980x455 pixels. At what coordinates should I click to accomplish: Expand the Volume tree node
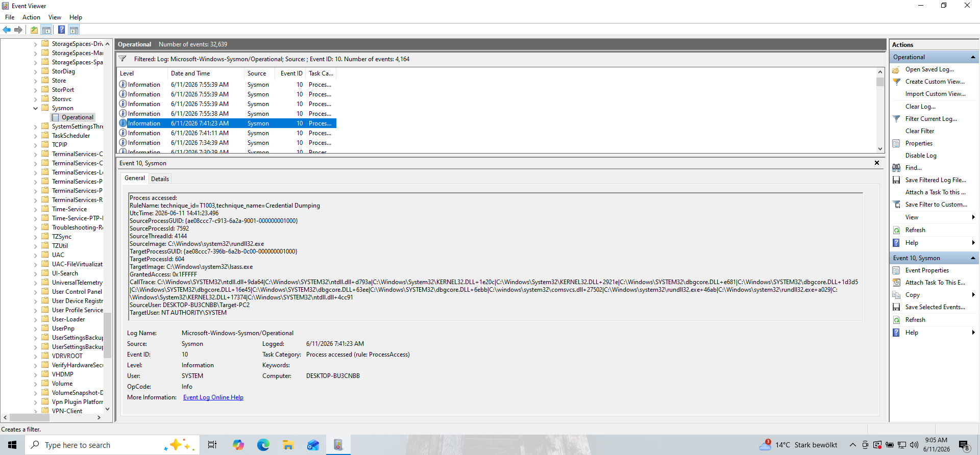tap(35, 384)
